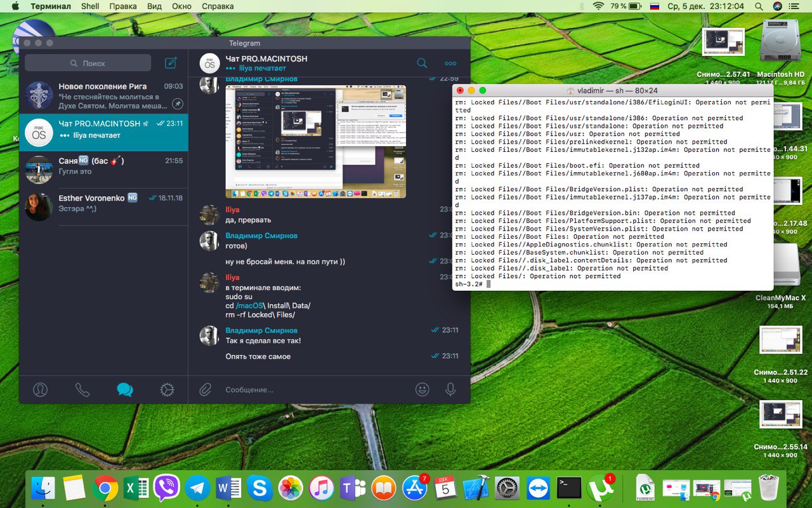Open the Telegram Chats tab
The image size is (812, 508).
pos(125,389)
